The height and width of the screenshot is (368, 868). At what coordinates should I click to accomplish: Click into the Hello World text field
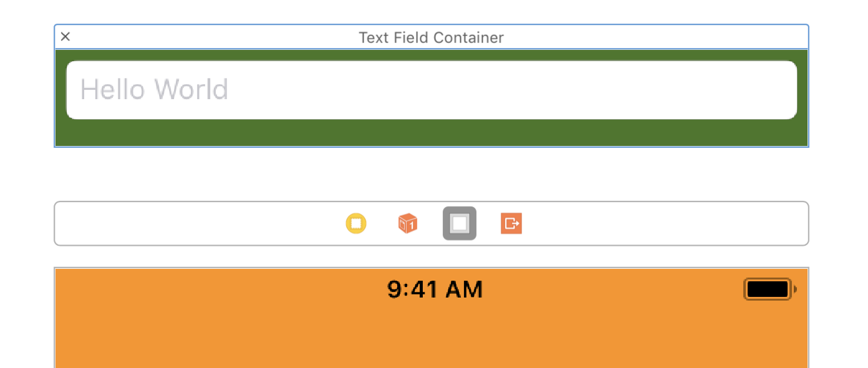[x=430, y=90]
